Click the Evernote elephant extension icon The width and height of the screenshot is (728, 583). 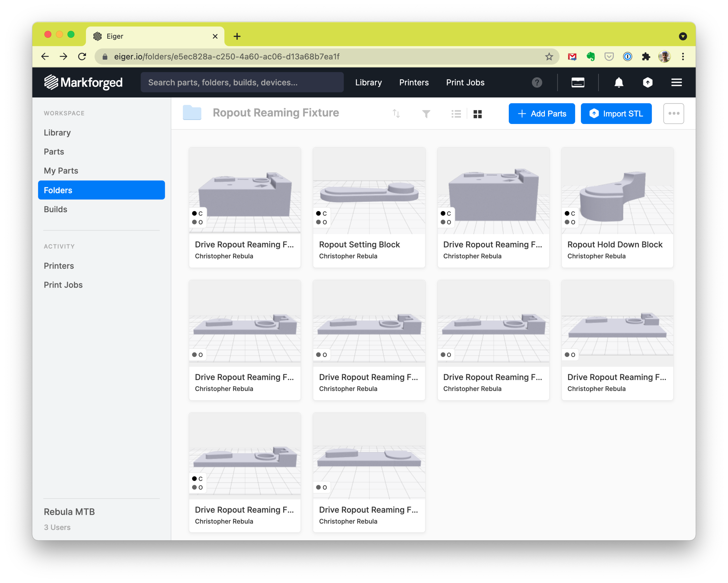590,56
